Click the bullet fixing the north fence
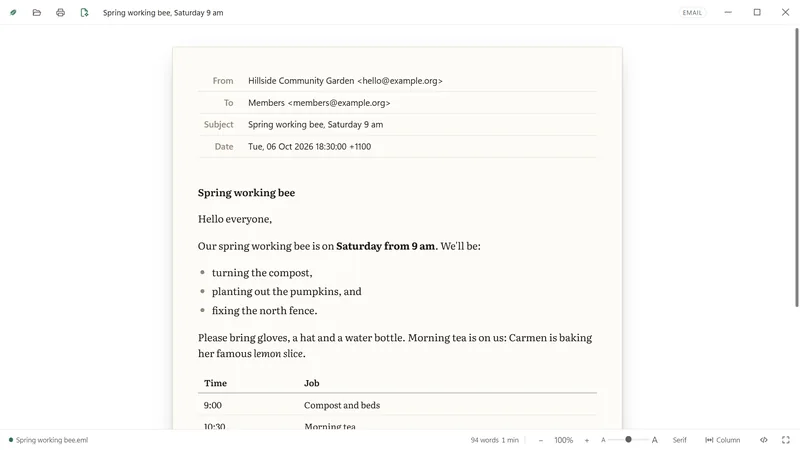800x450 pixels. click(x=264, y=311)
